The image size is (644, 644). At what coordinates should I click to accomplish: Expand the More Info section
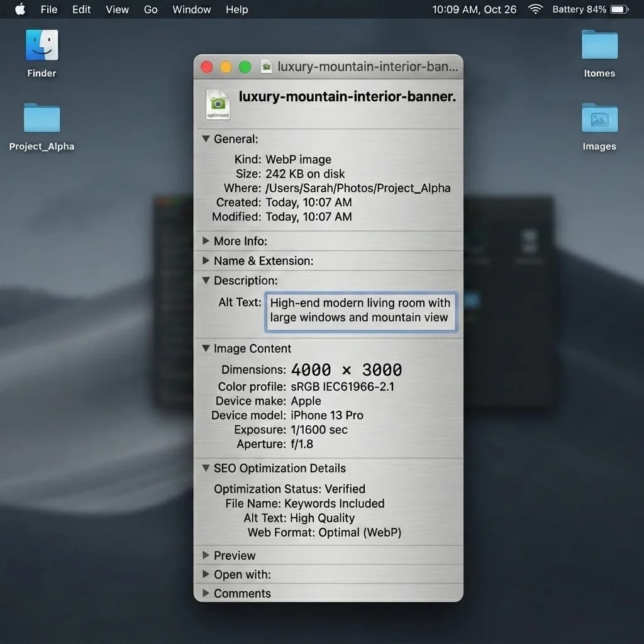coord(206,241)
